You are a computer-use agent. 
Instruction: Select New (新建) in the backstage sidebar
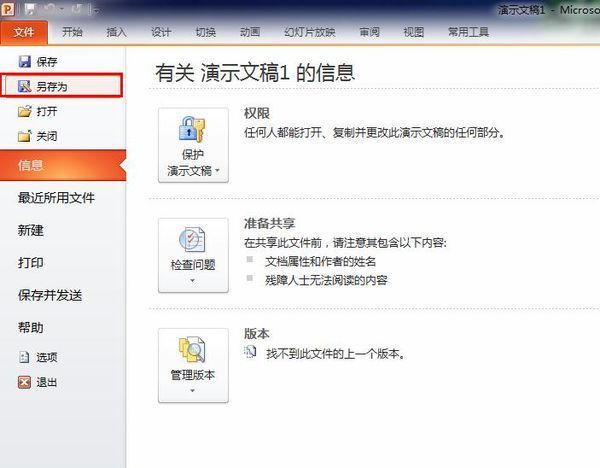(x=31, y=230)
